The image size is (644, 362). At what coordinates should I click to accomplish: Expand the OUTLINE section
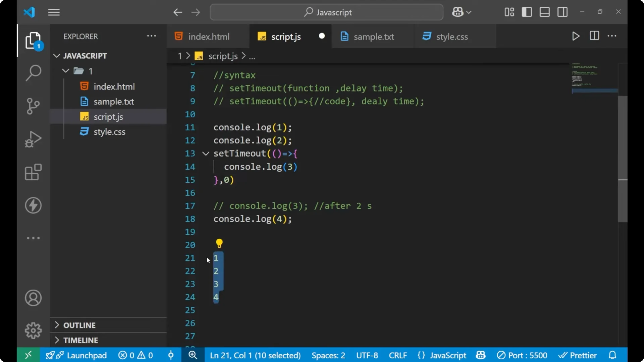tap(79, 325)
